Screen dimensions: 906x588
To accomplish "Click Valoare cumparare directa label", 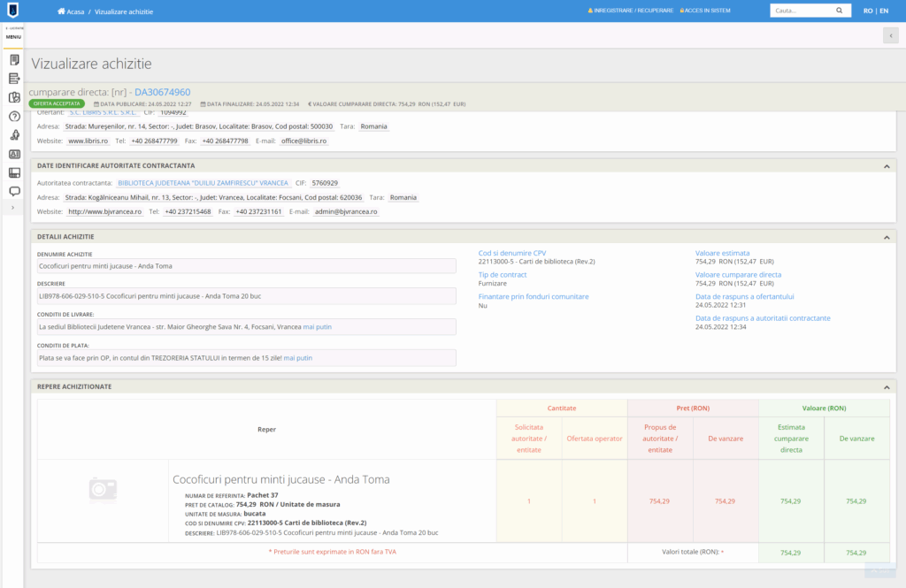I will [738, 275].
